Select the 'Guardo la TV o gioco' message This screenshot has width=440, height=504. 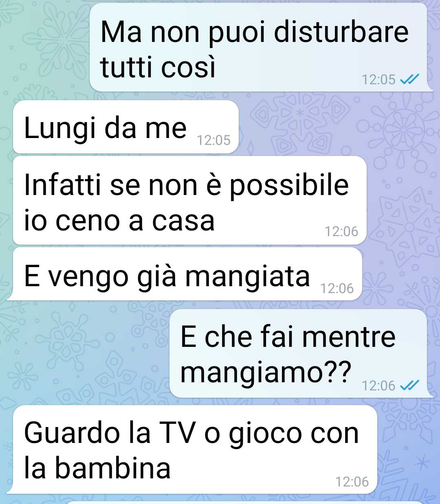point(195,449)
